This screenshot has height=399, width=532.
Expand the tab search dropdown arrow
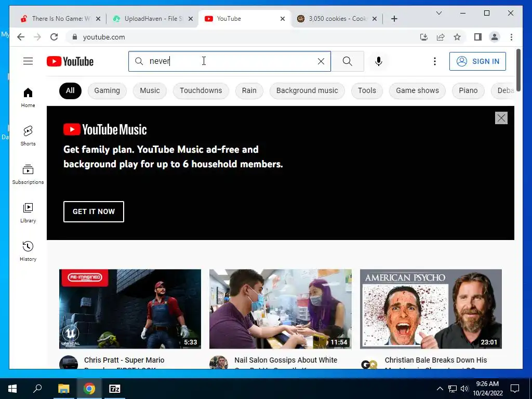[438, 13]
